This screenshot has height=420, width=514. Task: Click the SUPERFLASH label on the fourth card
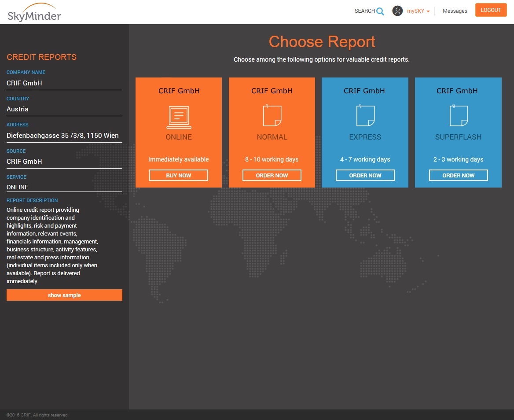(458, 137)
